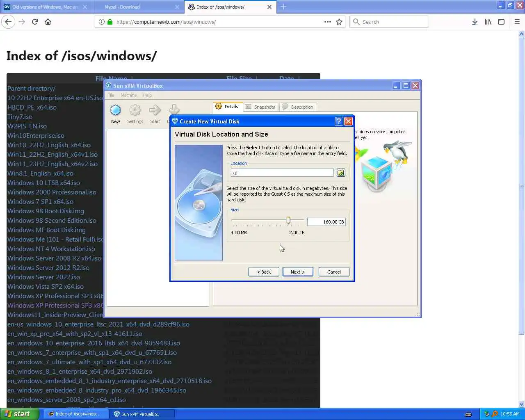Click the Windows start button

point(19,414)
